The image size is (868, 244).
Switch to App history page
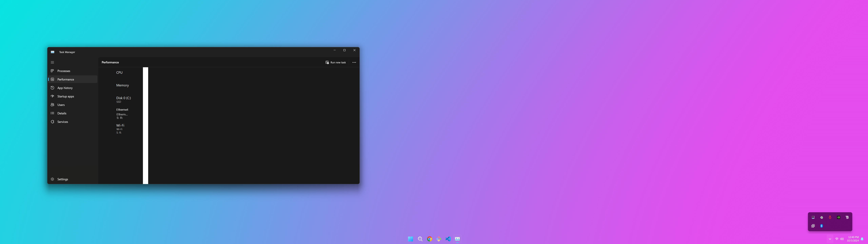pyautogui.click(x=65, y=88)
